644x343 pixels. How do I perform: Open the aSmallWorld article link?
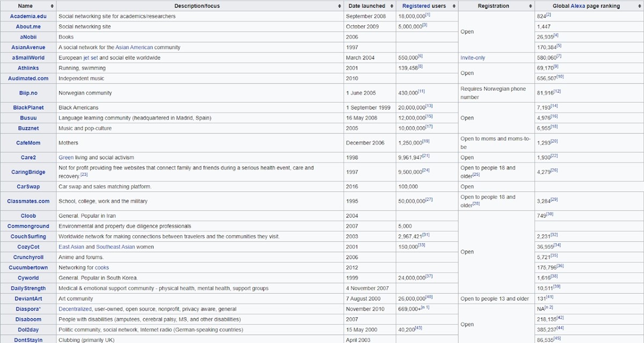(28, 57)
